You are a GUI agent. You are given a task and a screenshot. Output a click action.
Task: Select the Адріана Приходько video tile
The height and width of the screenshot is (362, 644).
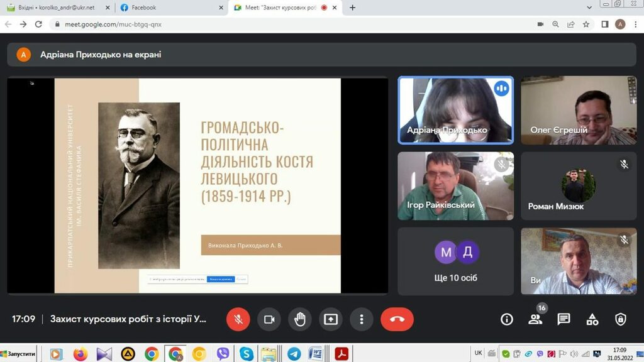[455, 110]
